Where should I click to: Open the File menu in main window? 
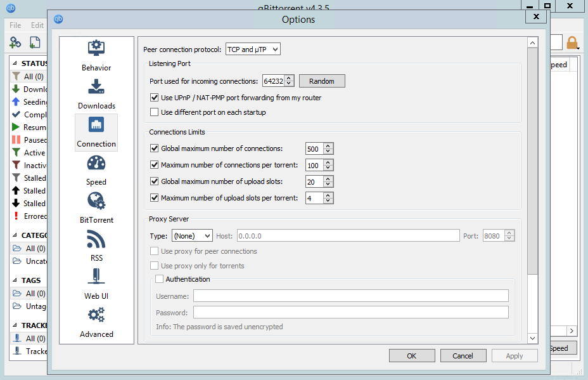coord(15,25)
